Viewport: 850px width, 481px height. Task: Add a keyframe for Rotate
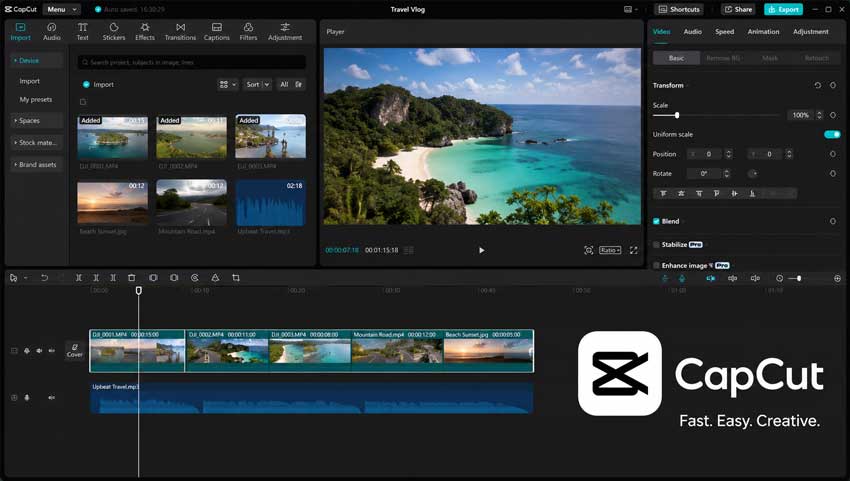pos(833,174)
